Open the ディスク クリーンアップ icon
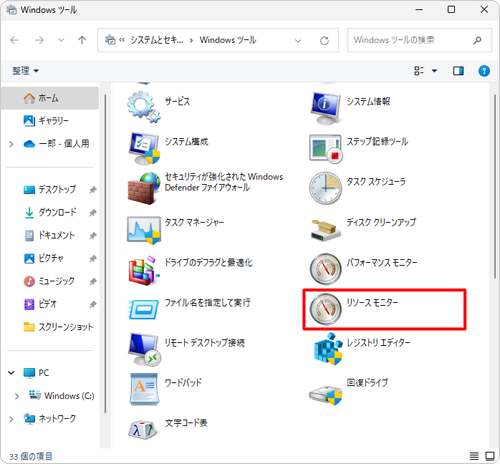 click(x=326, y=230)
